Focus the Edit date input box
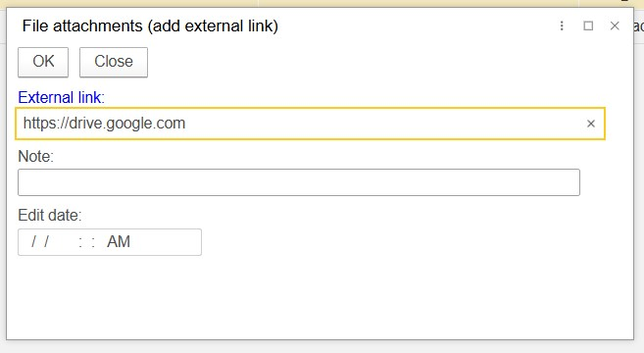644x353 pixels. (x=110, y=242)
